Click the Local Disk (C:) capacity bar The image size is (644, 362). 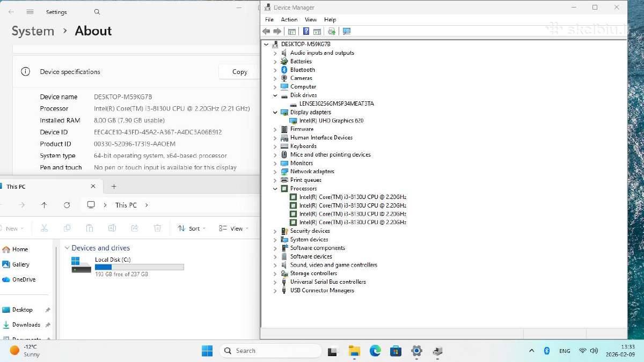[x=139, y=267]
